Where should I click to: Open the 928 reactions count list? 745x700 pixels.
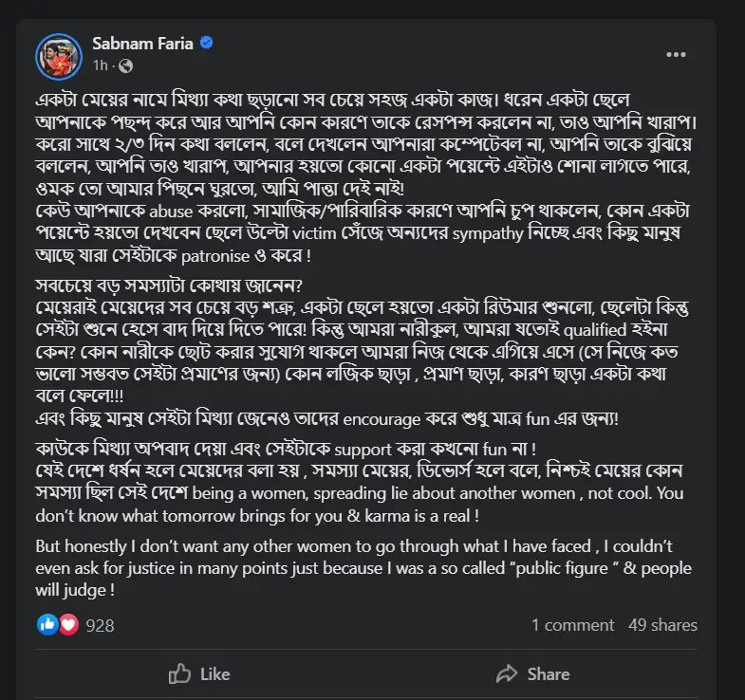coord(100,625)
